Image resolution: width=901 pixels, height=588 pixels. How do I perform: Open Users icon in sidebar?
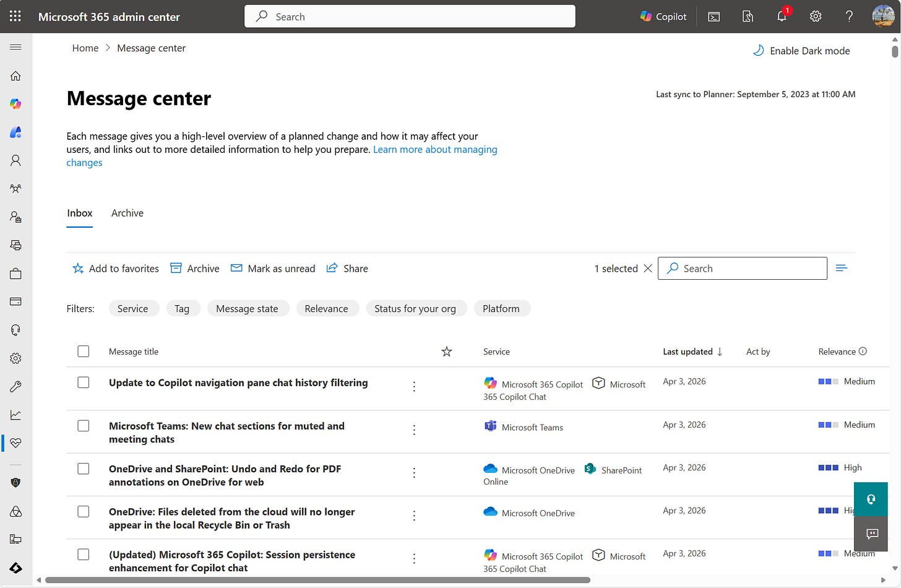pyautogui.click(x=16, y=160)
